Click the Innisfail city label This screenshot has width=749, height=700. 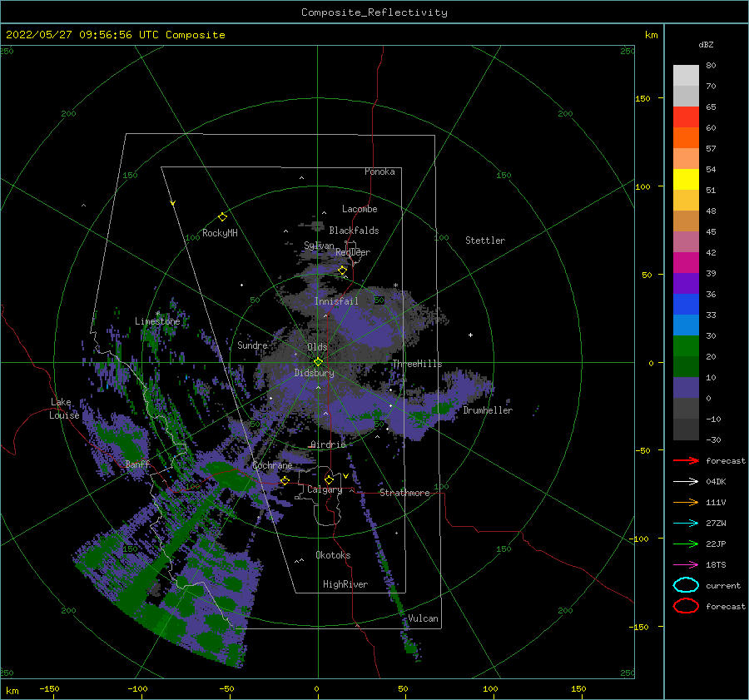tap(336, 301)
